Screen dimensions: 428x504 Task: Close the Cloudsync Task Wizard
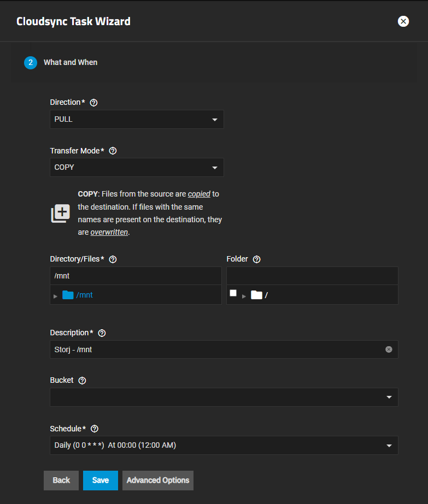pyautogui.click(x=403, y=21)
